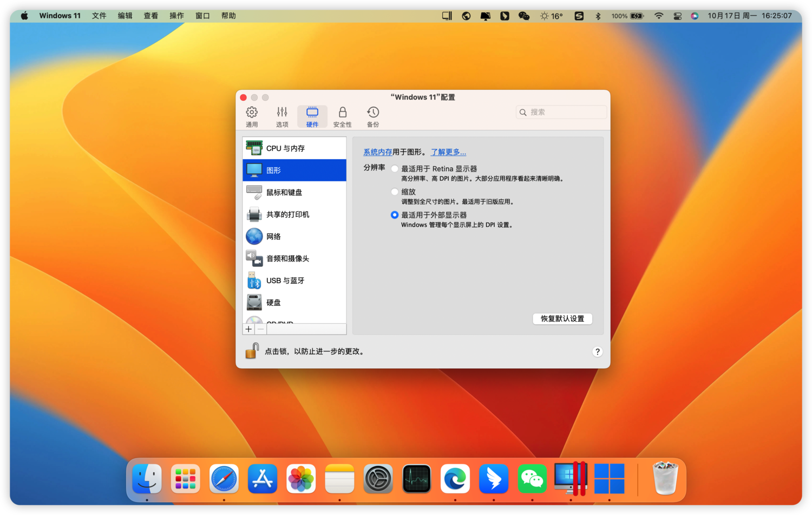Open WeChat from the Dock
Image resolution: width=812 pixels, height=515 pixels.
tap(532, 479)
